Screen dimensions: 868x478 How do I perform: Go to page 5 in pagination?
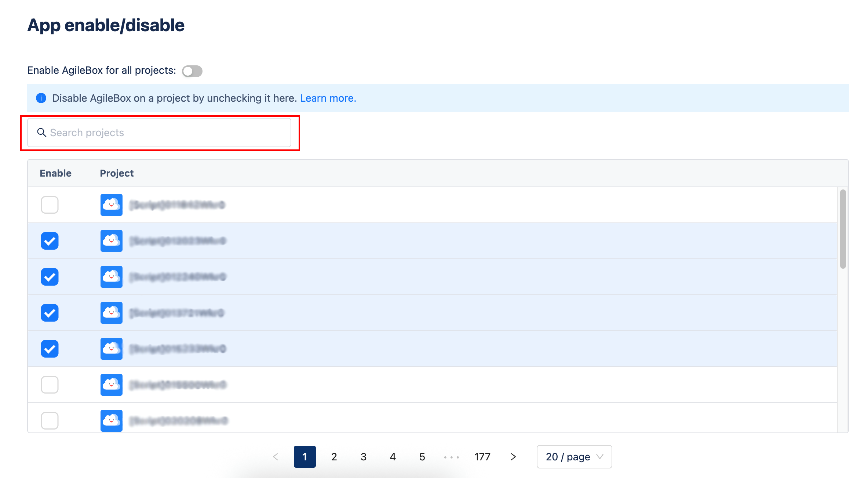point(422,457)
